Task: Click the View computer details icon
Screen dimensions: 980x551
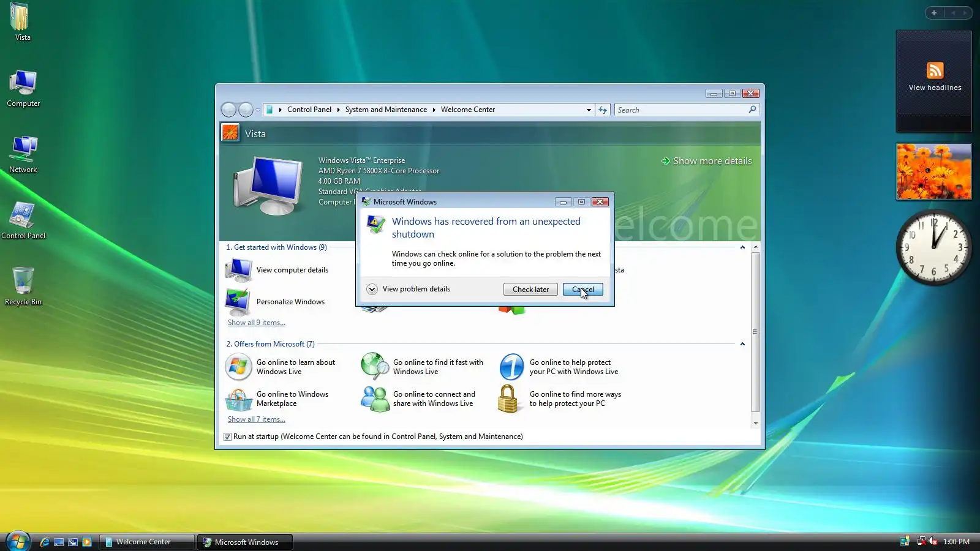Action: coord(238,270)
